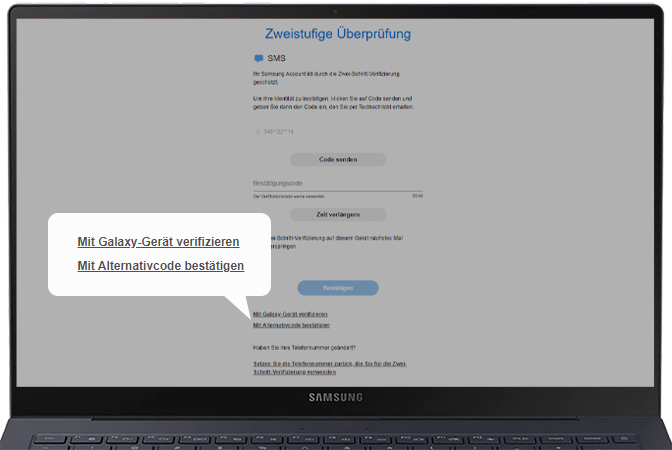
Task: Click the 'Ihr Samsung Account ist ... geschützt' paragraph
Action: pyautogui.click(x=326, y=78)
